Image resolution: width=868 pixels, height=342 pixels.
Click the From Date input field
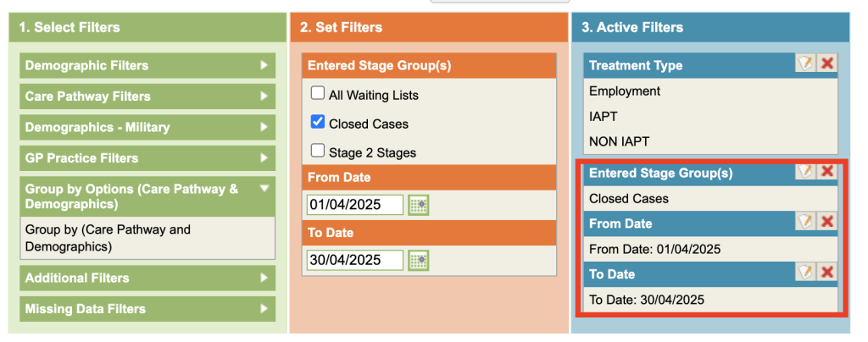pos(355,205)
